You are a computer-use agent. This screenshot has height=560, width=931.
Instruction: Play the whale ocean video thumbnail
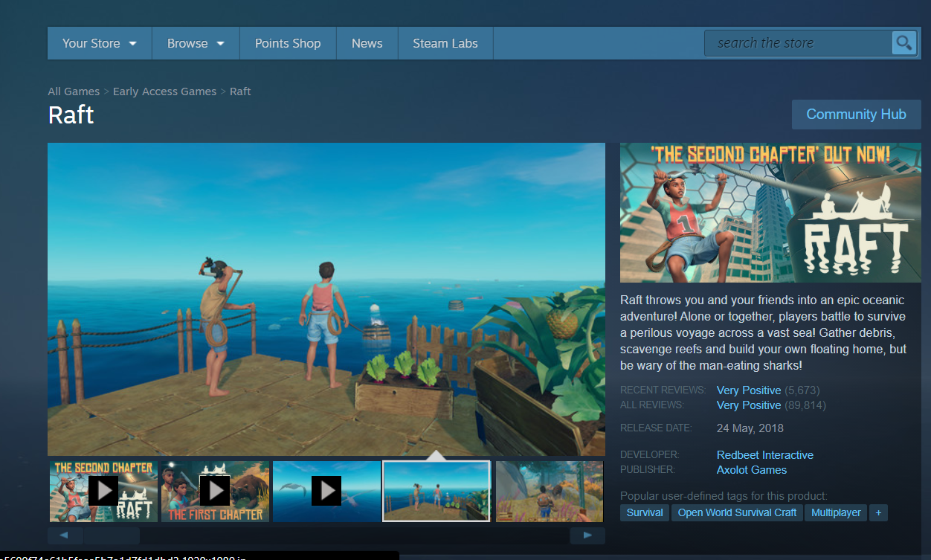click(326, 491)
